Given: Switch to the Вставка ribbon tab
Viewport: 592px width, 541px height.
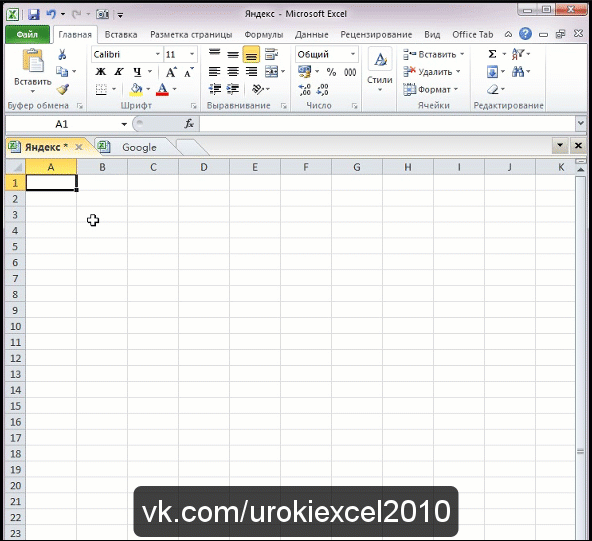Looking at the screenshot, I should [121, 35].
